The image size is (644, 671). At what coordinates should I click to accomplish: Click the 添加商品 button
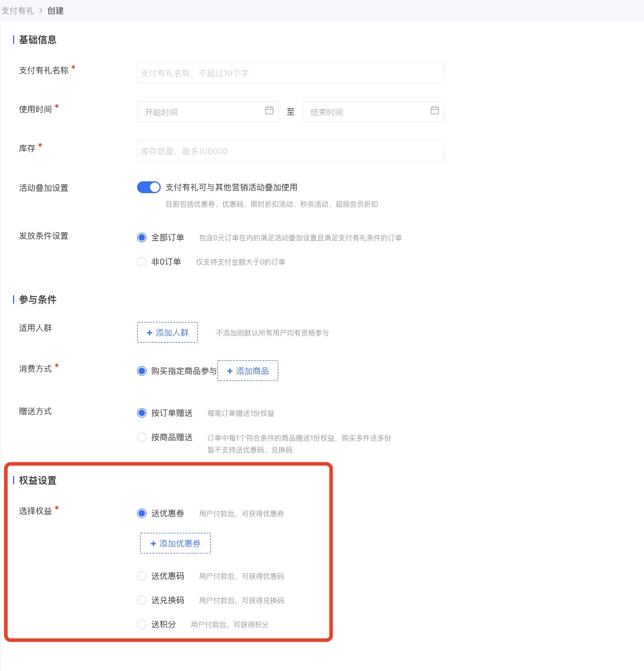click(x=248, y=371)
